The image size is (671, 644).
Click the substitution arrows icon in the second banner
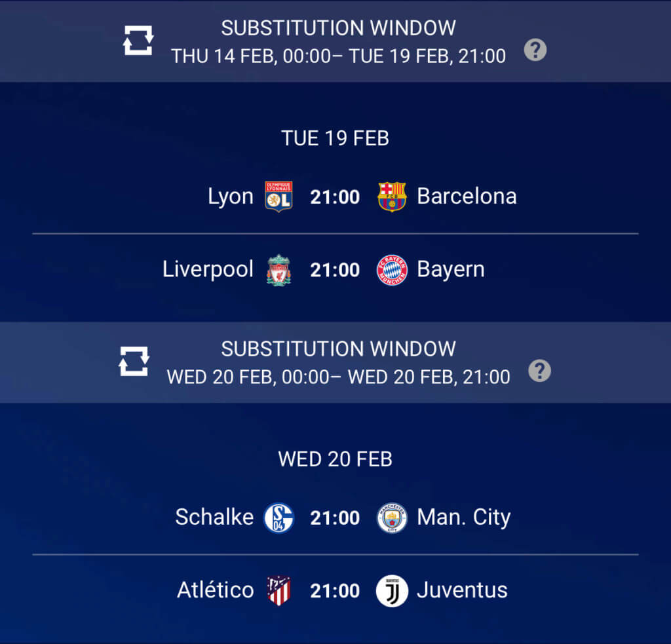pyautogui.click(x=134, y=361)
